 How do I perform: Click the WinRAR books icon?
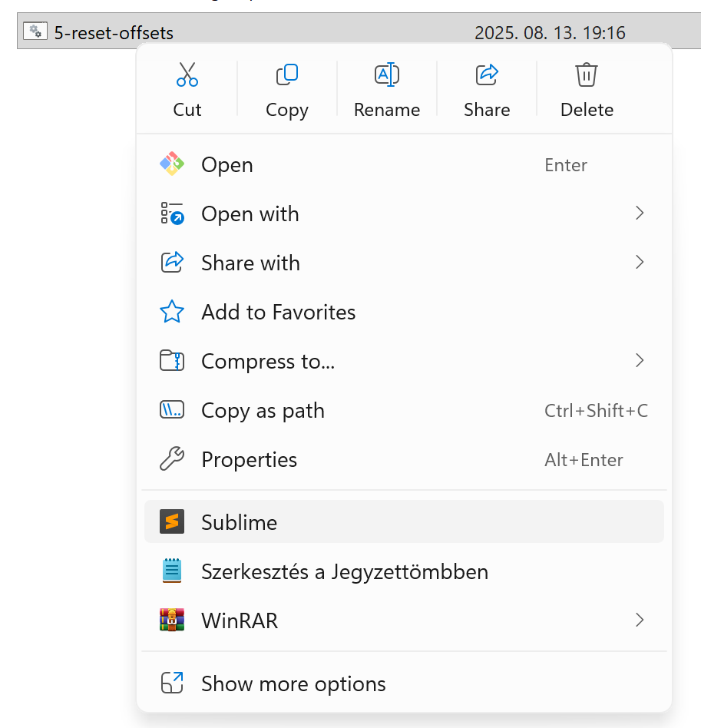tap(172, 620)
